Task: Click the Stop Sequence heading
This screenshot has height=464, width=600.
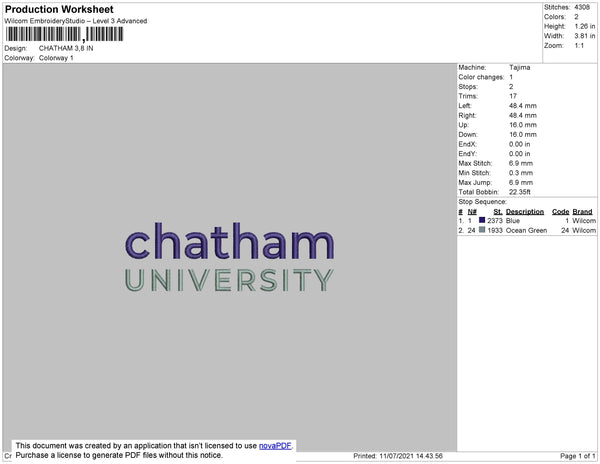Action: (x=482, y=202)
